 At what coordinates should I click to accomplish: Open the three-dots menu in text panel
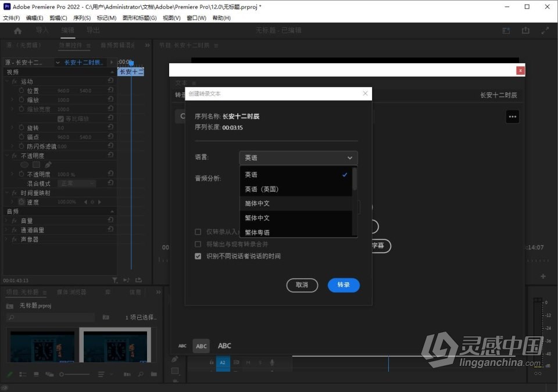pyautogui.click(x=513, y=117)
